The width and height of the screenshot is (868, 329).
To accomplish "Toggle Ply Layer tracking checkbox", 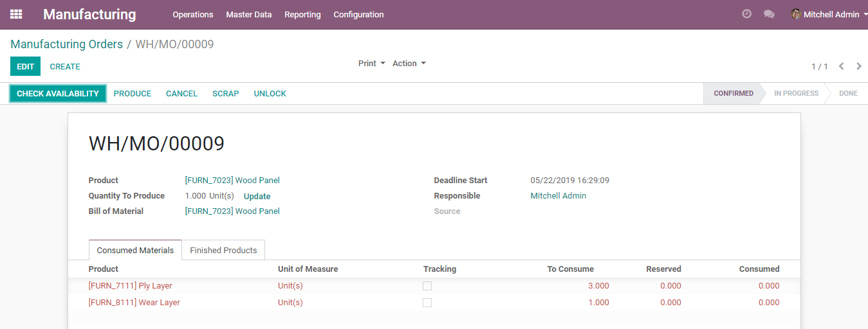I will coord(427,286).
